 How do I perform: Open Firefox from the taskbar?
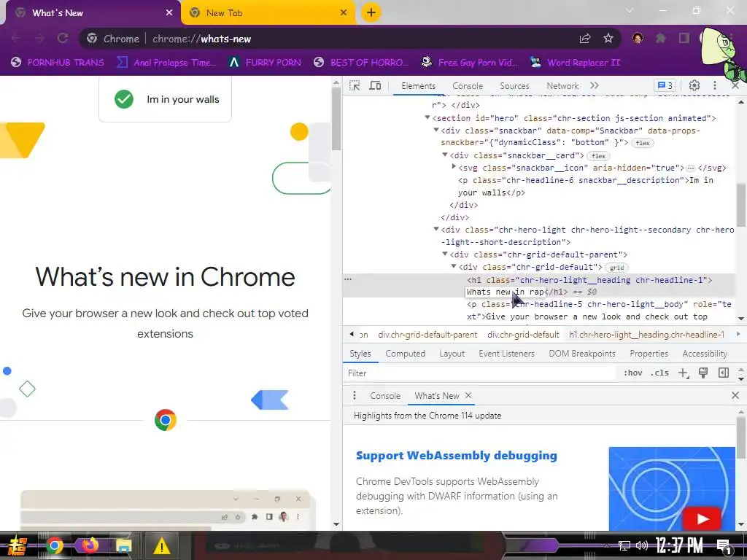pos(90,545)
